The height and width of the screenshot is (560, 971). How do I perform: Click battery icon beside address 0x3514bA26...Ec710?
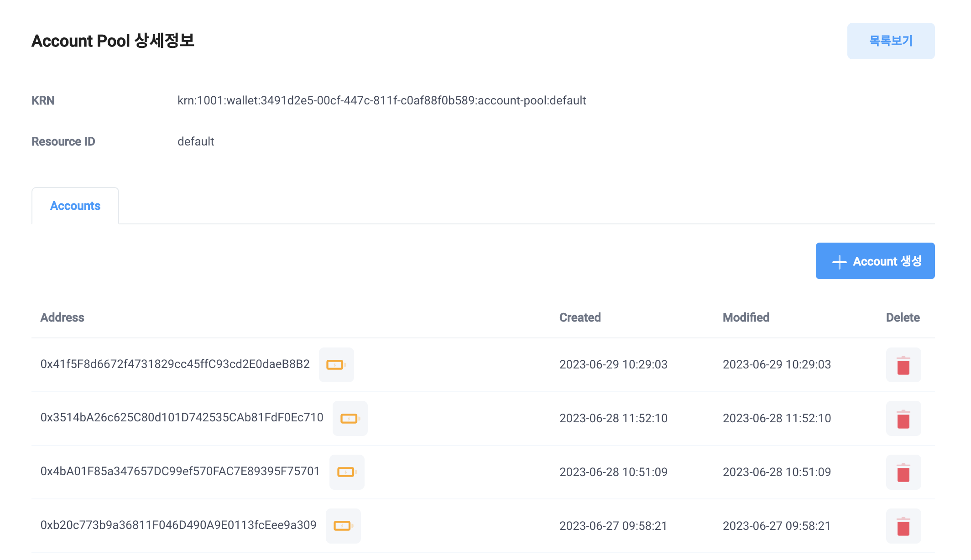350,419
